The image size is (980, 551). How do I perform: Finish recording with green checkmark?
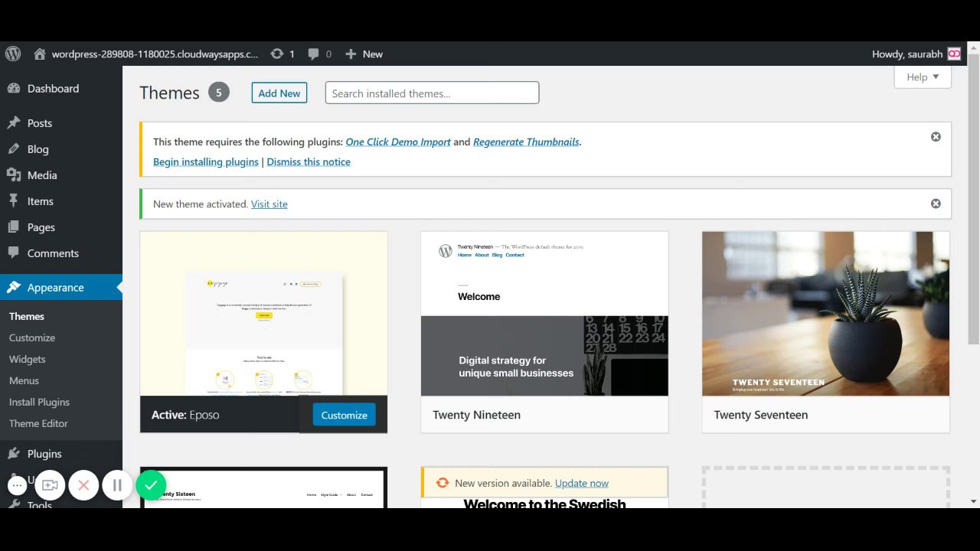tap(151, 484)
